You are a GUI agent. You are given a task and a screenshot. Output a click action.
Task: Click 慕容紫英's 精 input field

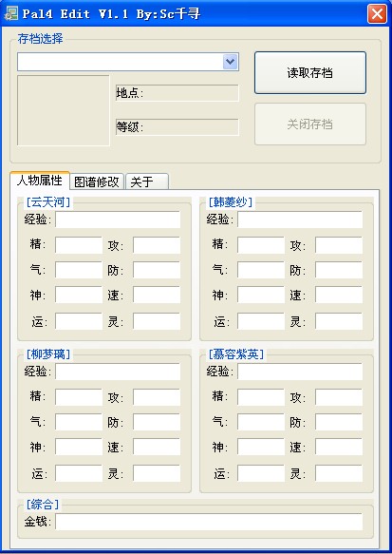(x=261, y=397)
